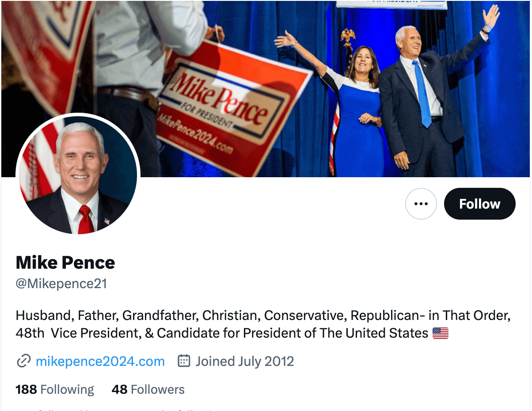Click the Joined July 2012 text
Screen dimensions: 532x411
(x=244, y=361)
